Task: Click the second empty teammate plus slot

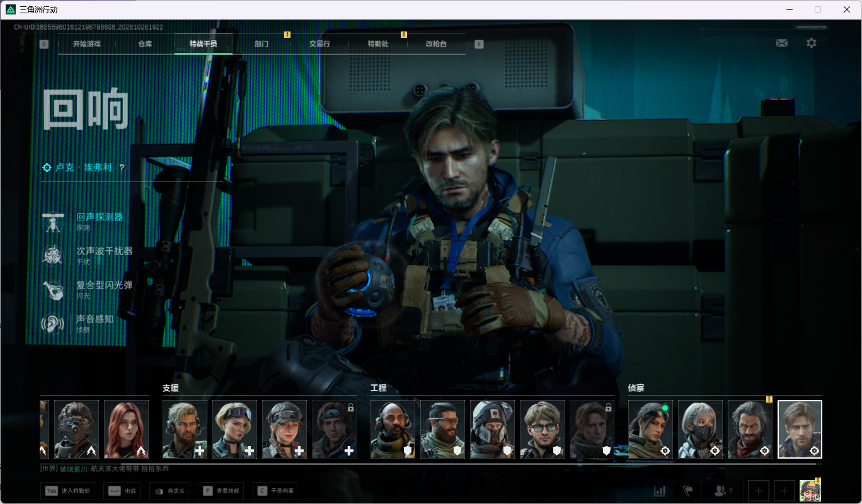Action: click(x=784, y=491)
